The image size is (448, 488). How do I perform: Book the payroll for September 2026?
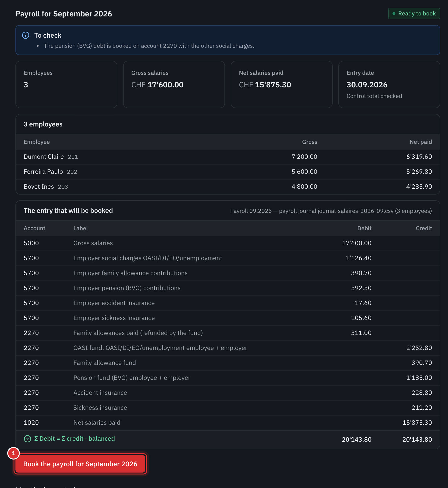coord(80,464)
